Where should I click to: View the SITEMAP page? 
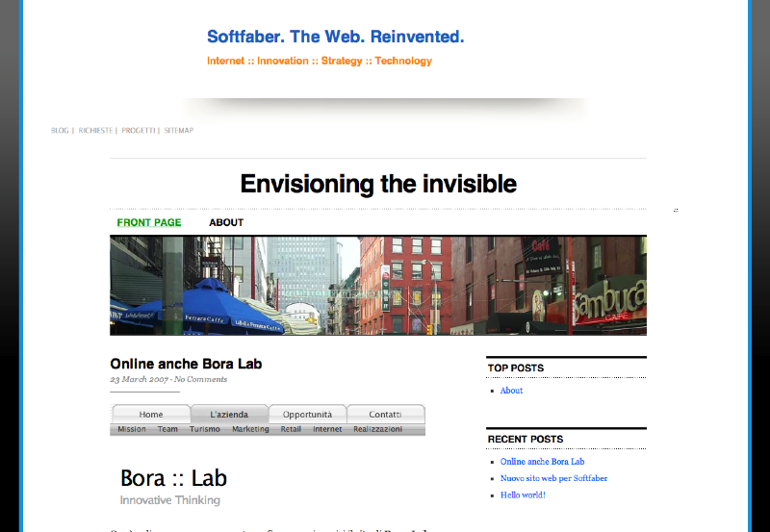[x=178, y=130]
